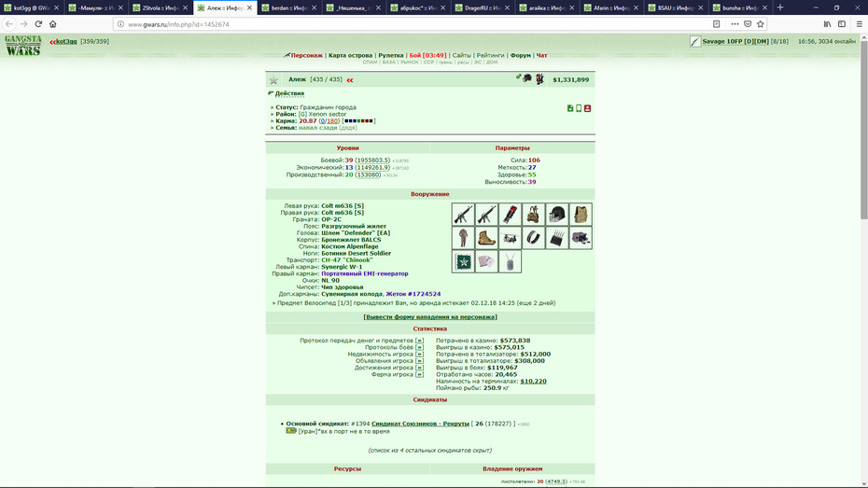Viewport: 868px width, 488px height.
Task: Click the souvenir card deck item icon
Action: point(486,261)
